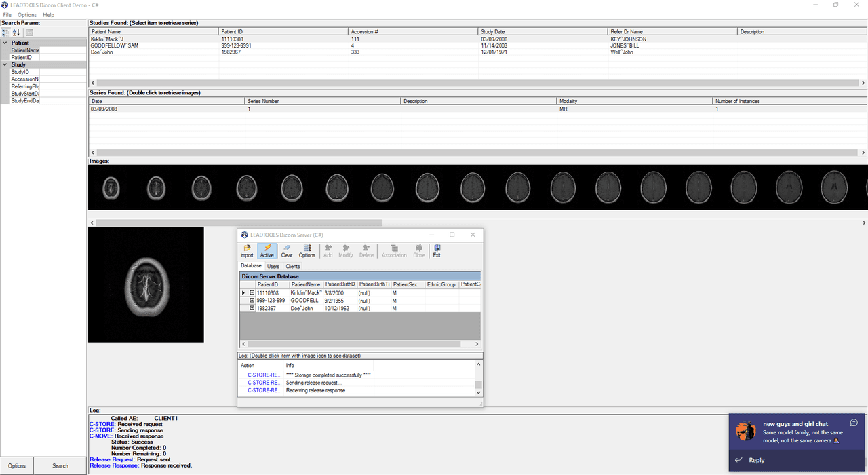Select the 03/09/2008 series row
This screenshot has height=475, width=868.
pos(478,109)
